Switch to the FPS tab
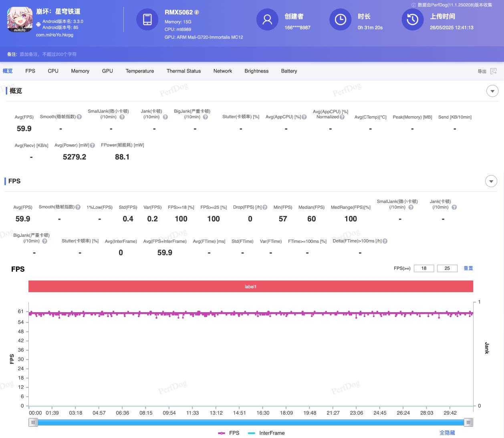 point(30,71)
